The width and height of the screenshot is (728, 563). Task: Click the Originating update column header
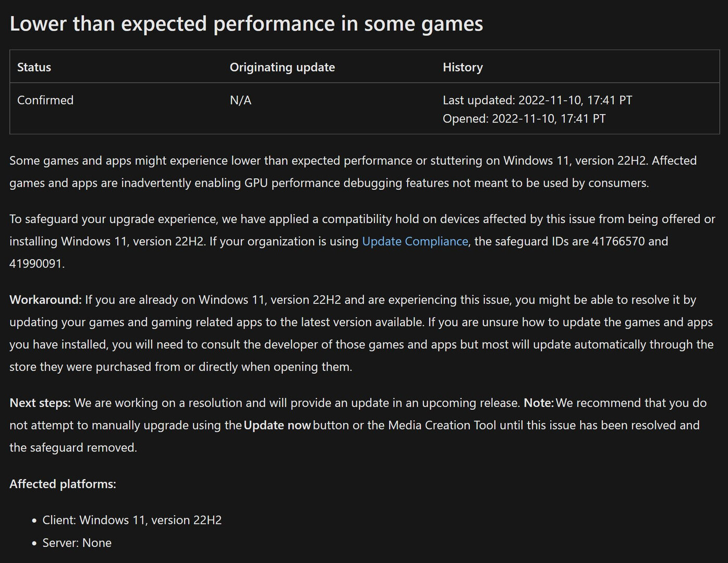[282, 67]
